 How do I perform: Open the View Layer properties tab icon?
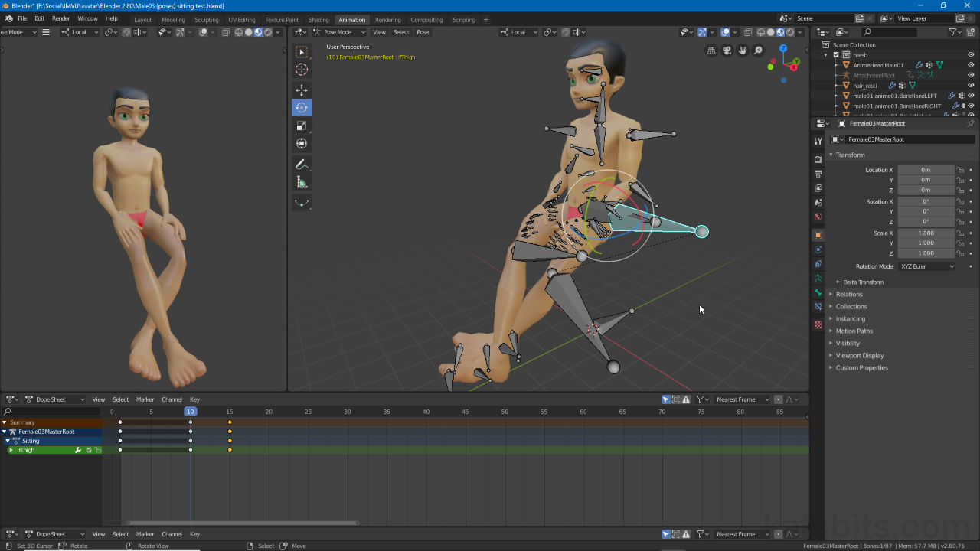(x=818, y=188)
